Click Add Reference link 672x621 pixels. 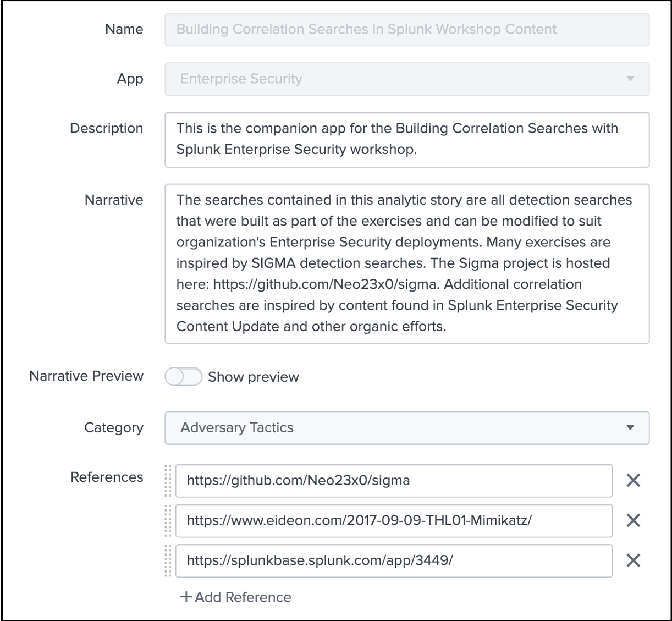pos(236,597)
